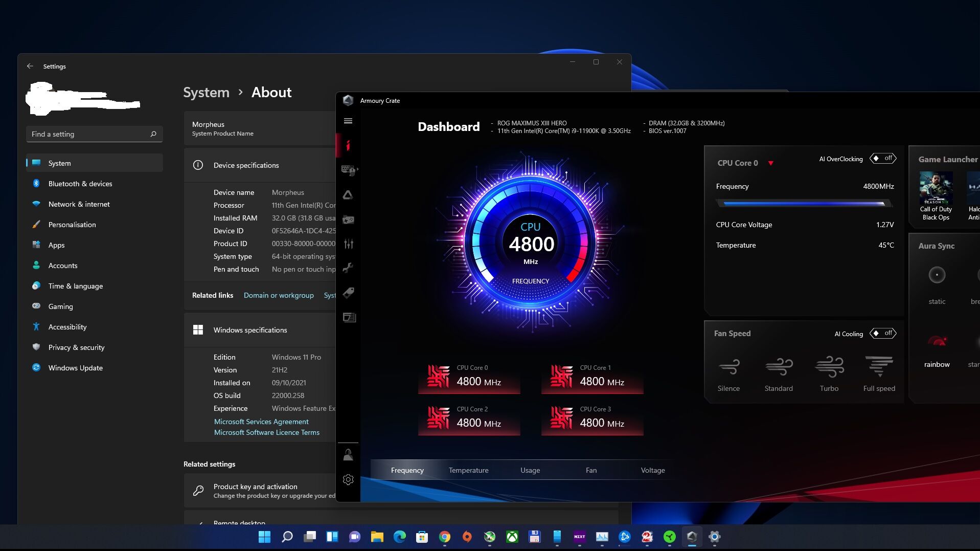This screenshot has width=980, height=551.
Task: Open Product key and activation setting
Action: (260, 491)
